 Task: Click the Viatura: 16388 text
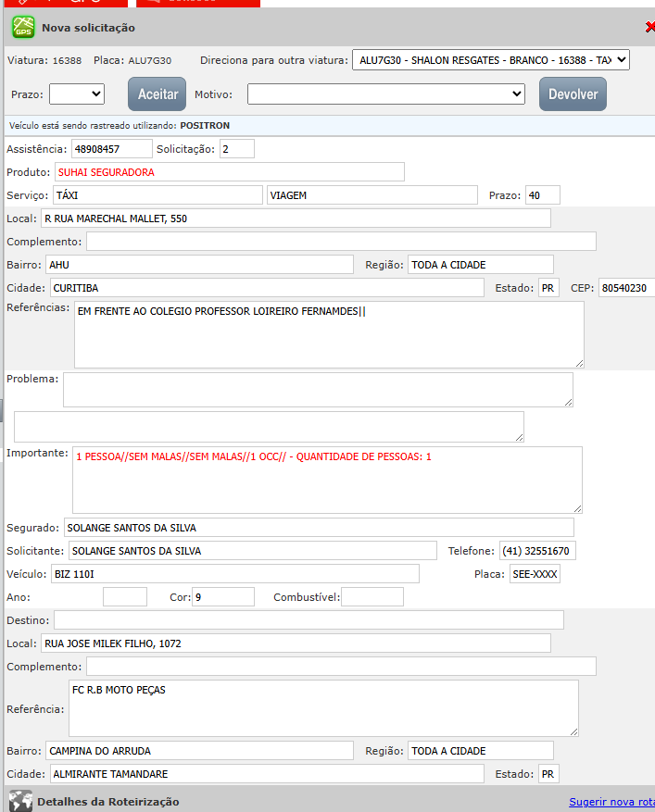44,60
